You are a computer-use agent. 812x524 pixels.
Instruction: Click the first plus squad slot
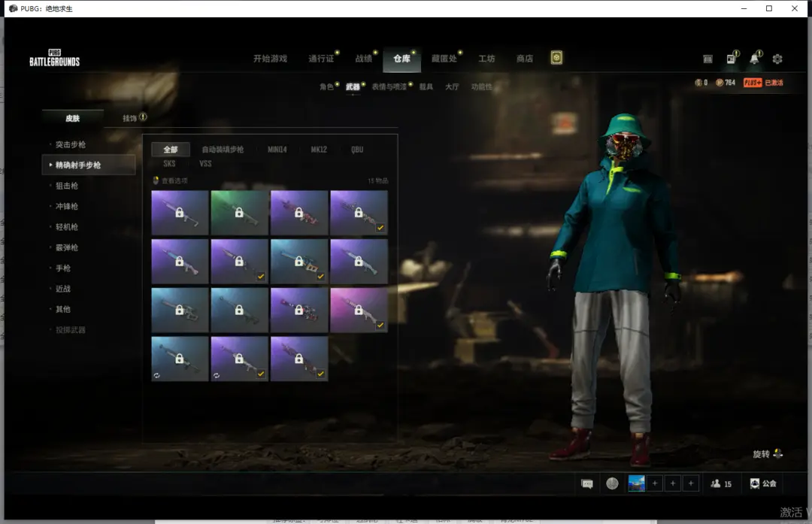[655, 483]
